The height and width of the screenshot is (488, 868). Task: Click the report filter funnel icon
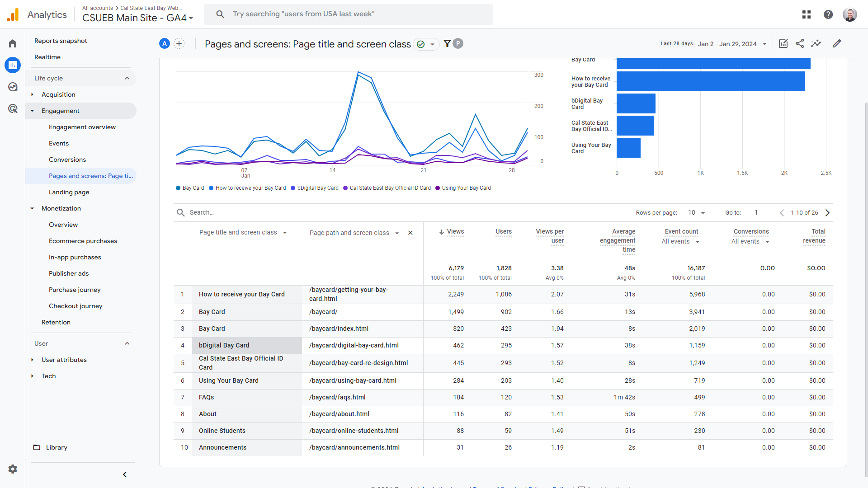pyautogui.click(x=447, y=43)
